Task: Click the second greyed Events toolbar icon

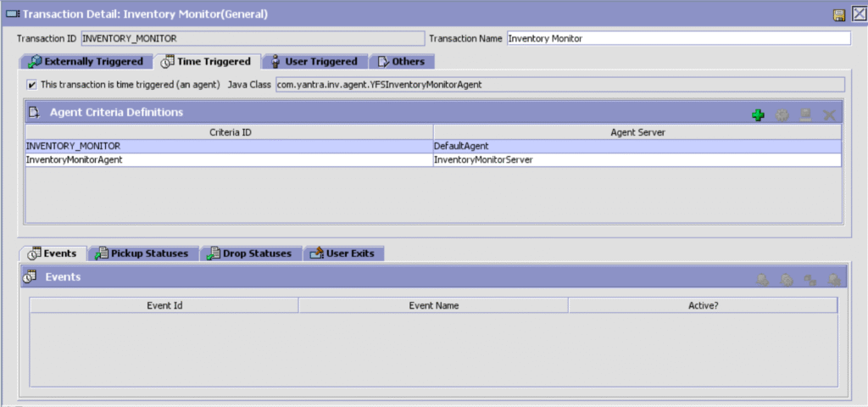Action: (x=787, y=279)
